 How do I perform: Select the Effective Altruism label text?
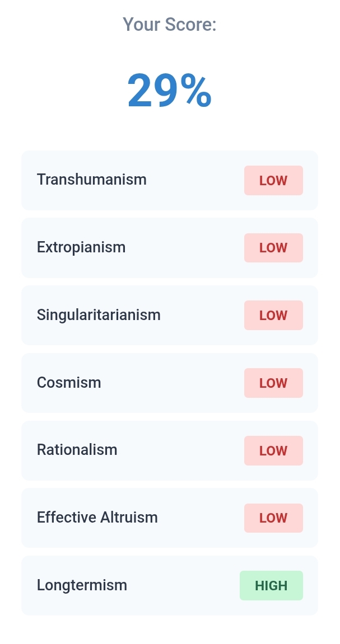97,518
